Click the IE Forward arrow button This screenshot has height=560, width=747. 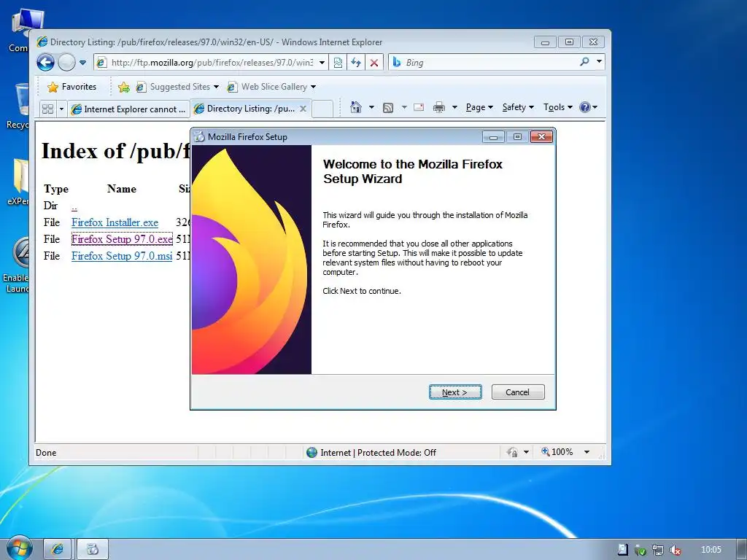pos(66,63)
